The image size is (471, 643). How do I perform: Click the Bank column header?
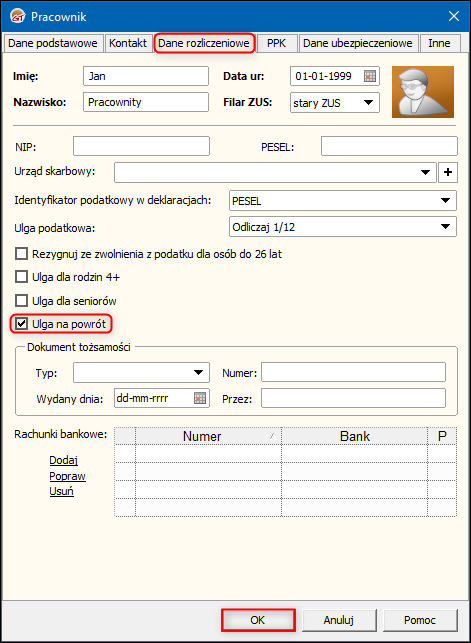355,436
